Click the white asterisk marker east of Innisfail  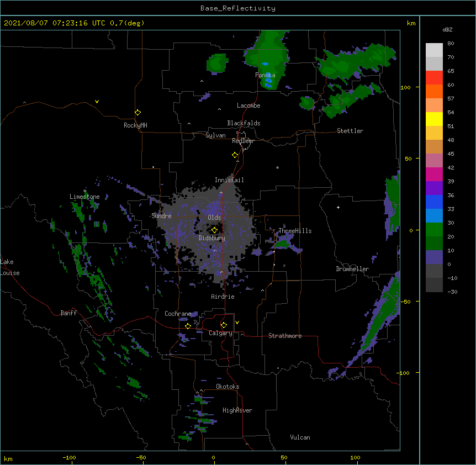coord(277,167)
